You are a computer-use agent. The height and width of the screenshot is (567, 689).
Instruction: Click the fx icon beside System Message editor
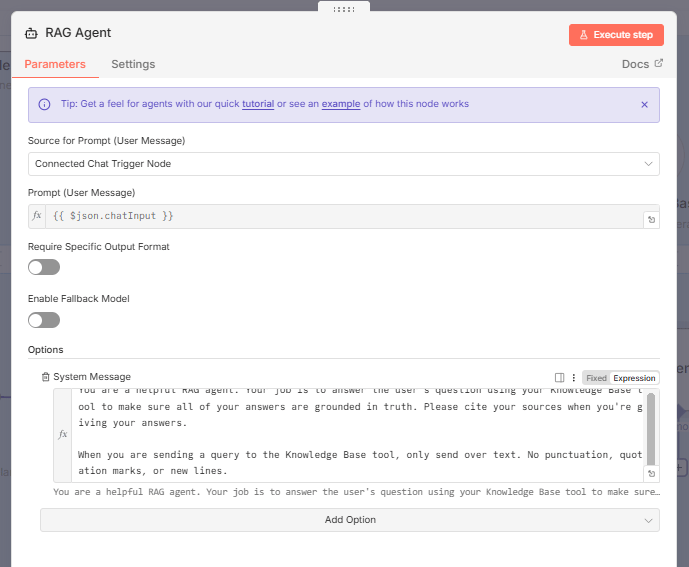63,435
